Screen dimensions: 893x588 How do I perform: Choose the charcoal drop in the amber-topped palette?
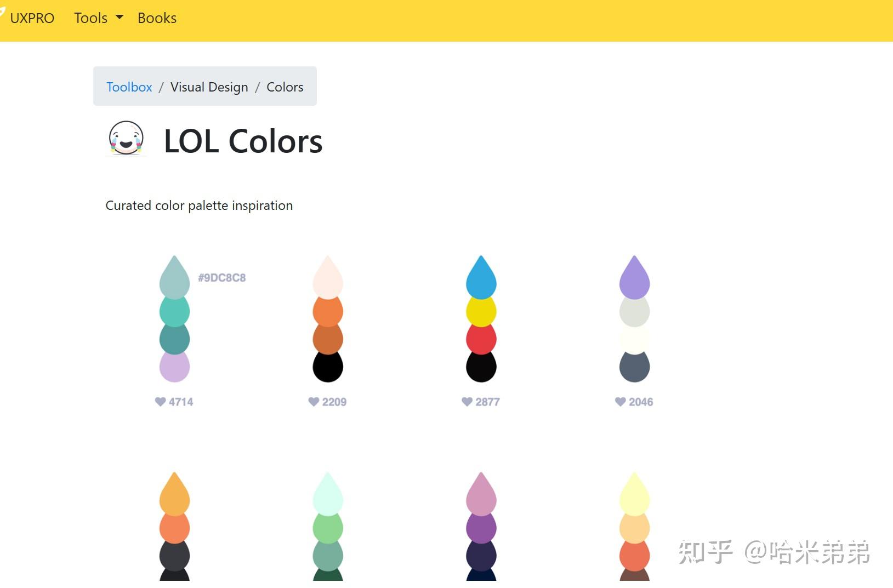click(x=174, y=556)
